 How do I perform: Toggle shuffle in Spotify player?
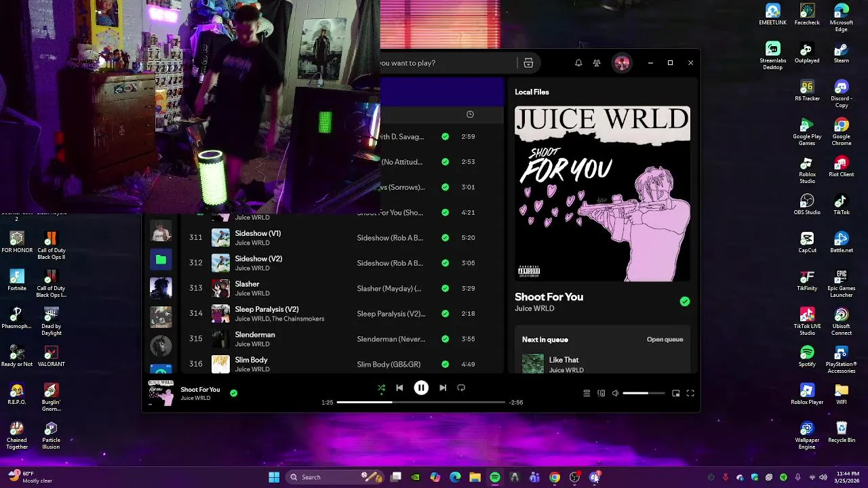pyautogui.click(x=381, y=388)
